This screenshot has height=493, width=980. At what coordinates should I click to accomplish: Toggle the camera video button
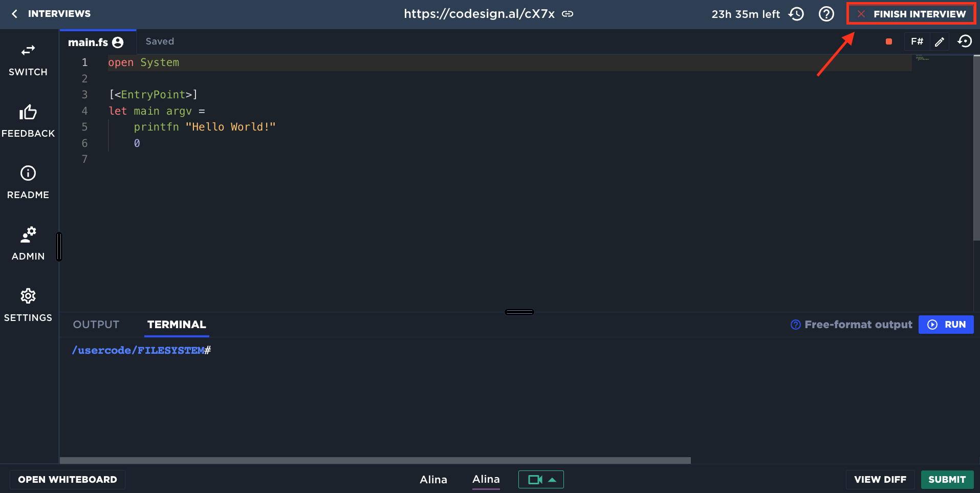pos(534,480)
